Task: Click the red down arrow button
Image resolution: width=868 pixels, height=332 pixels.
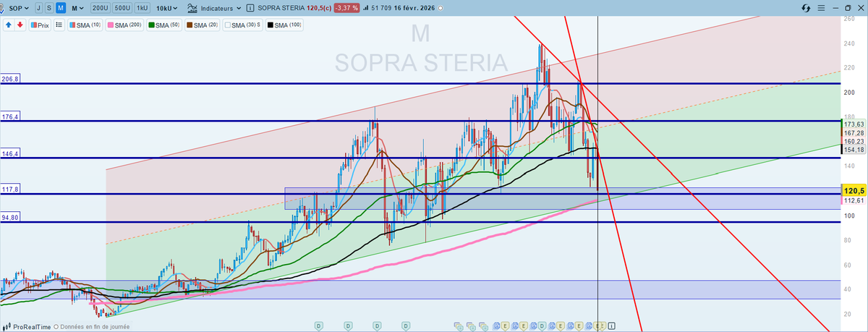Action: pos(20,25)
